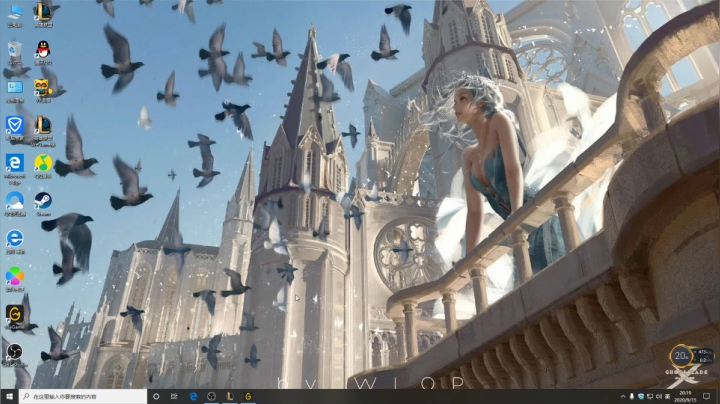The width and height of the screenshot is (720, 404).
Task: Switch the input method language indicator
Action: 668,396
